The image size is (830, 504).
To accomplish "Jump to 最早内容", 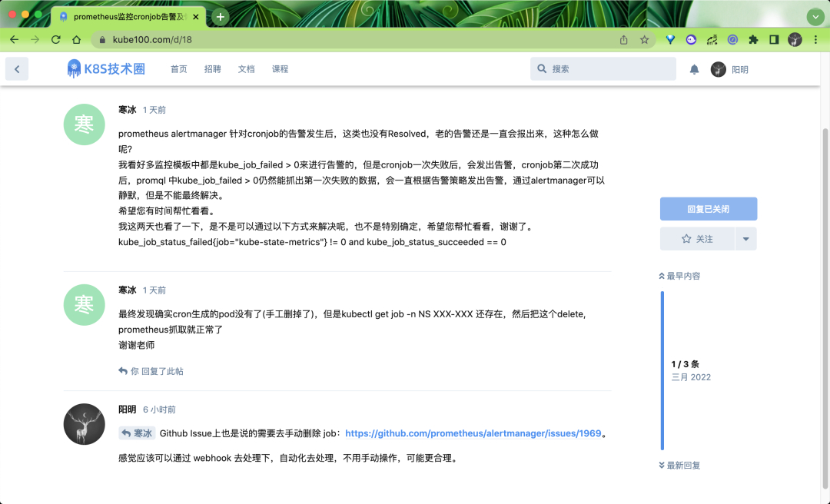I will pos(679,276).
